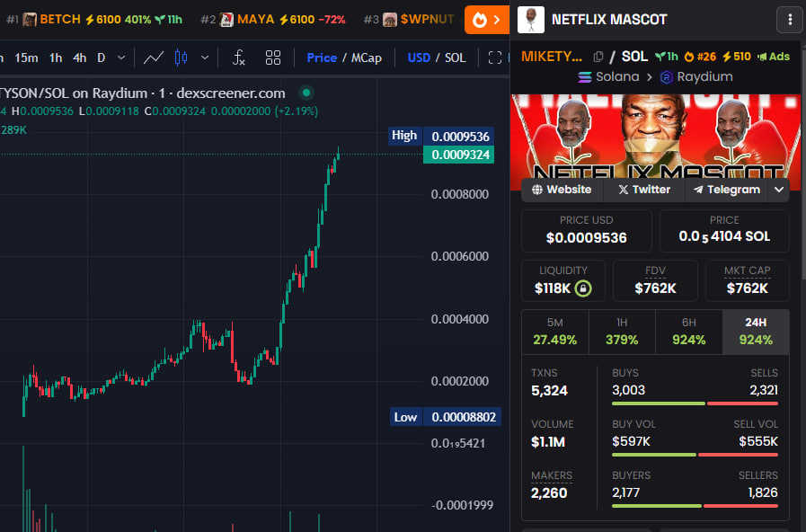Select the 1H stats tab
The height and width of the screenshot is (532, 806).
click(x=622, y=332)
